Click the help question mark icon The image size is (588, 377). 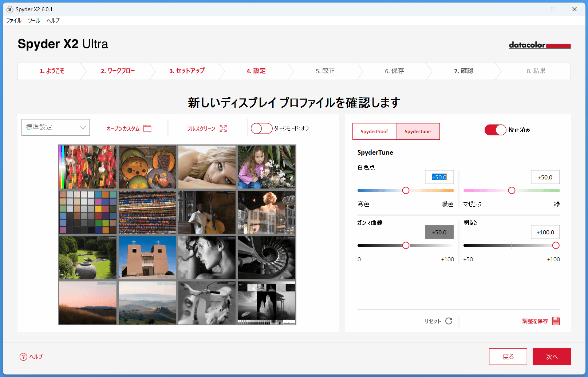pos(23,357)
